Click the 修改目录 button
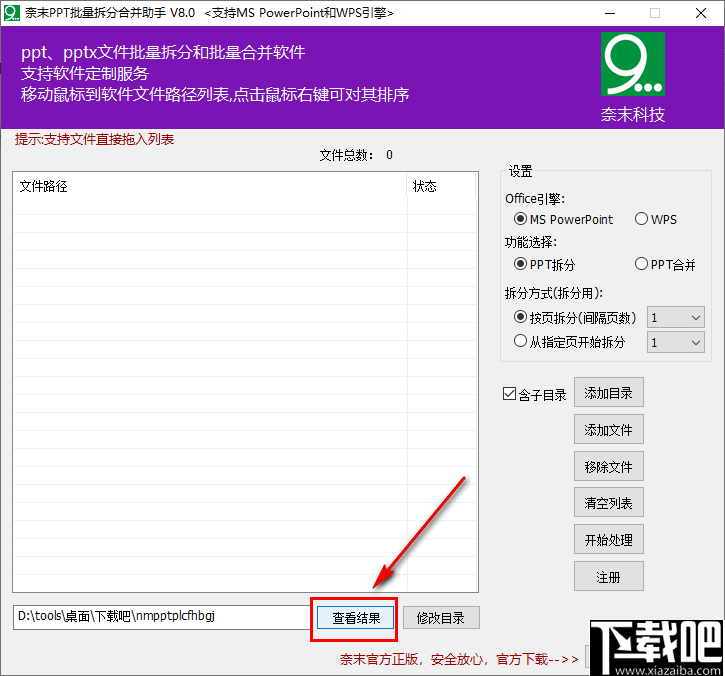Viewport: 725px width, 676px height. click(x=441, y=618)
